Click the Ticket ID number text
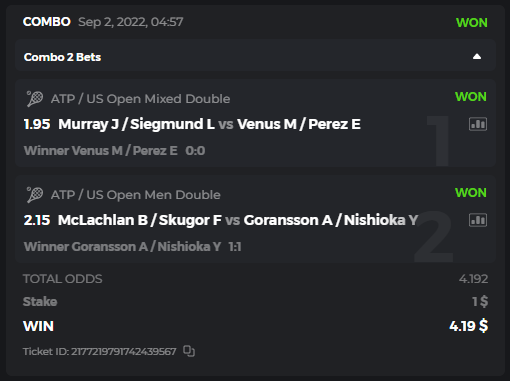 click(x=99, y=351)
